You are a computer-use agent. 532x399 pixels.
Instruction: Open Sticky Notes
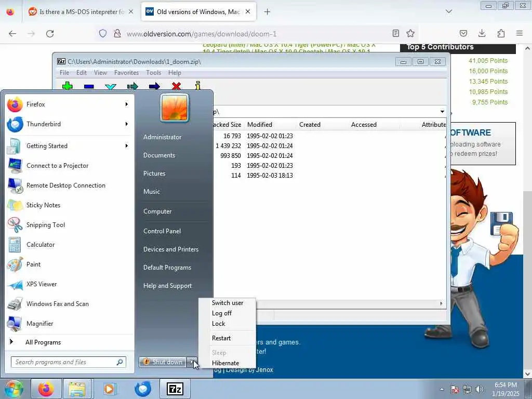pos(69,205)
